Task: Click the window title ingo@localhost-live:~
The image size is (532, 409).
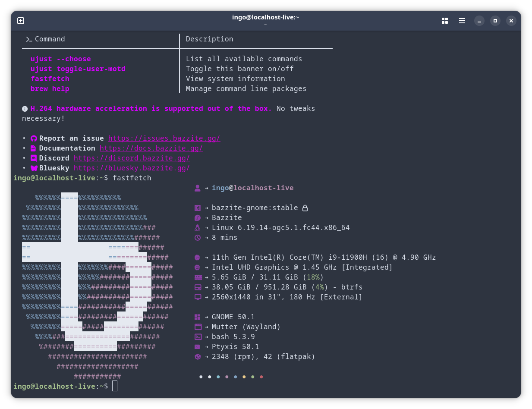Action: click(266, 17)
